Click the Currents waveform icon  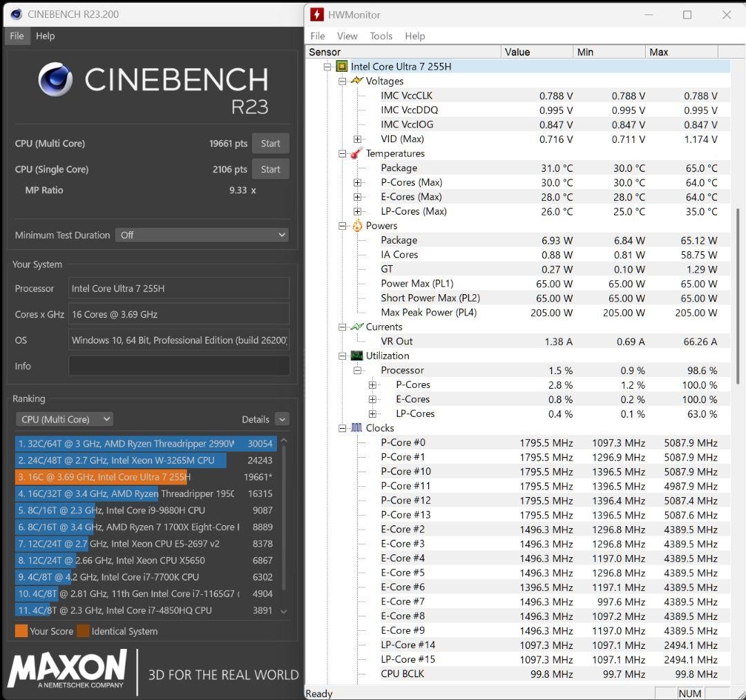(x=357, y=327)
